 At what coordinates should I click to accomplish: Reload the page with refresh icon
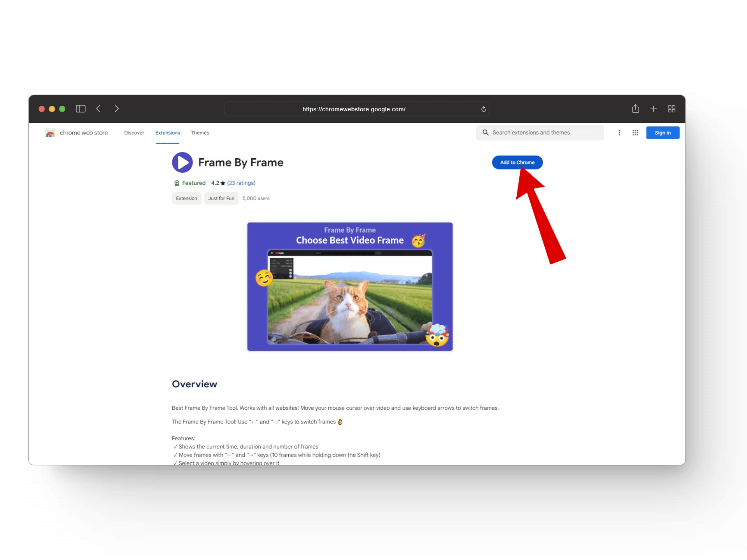(483, 109)
